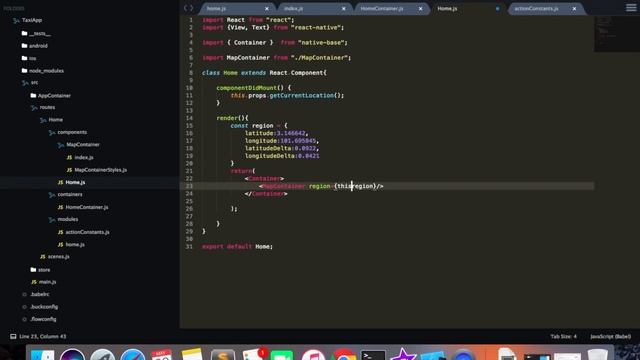Click the JS icon beside HomeContainer.js in sidebar
Viewport: 640px width, 360px height.
tap(60, 207)
